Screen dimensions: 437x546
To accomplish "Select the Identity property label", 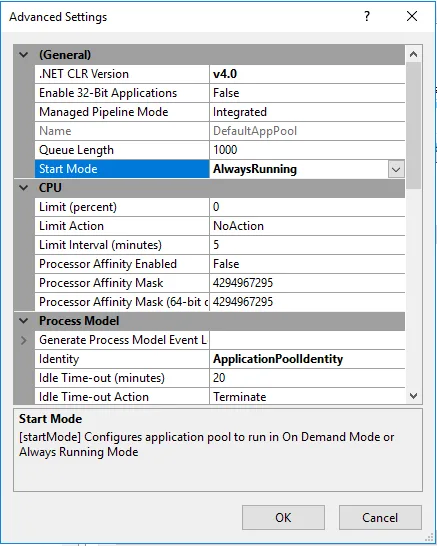I will pyautogui.click(x=122, y=359).
